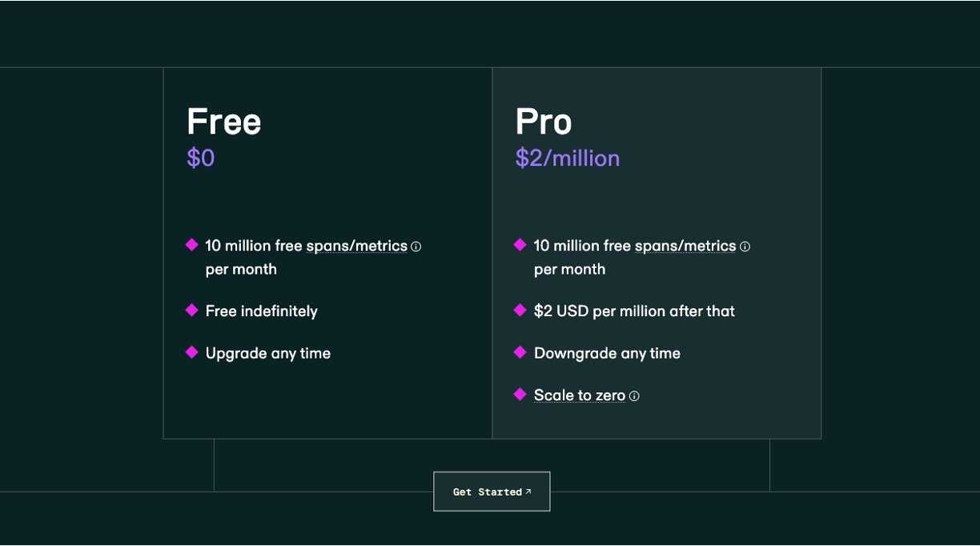Click the Upgrade any time text
Viewport: 980px width, 546px height.
pos(268,353)
